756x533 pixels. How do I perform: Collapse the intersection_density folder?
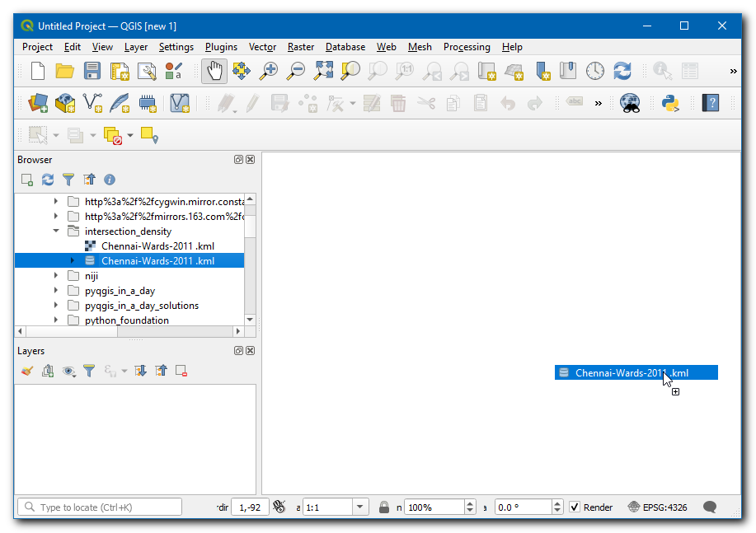point(56,231)
